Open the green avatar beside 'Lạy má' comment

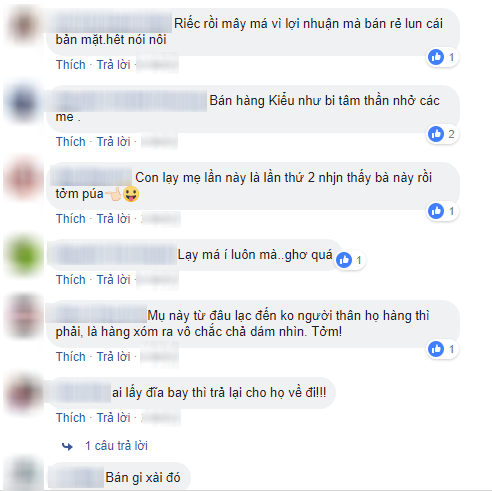click(24, 256)
